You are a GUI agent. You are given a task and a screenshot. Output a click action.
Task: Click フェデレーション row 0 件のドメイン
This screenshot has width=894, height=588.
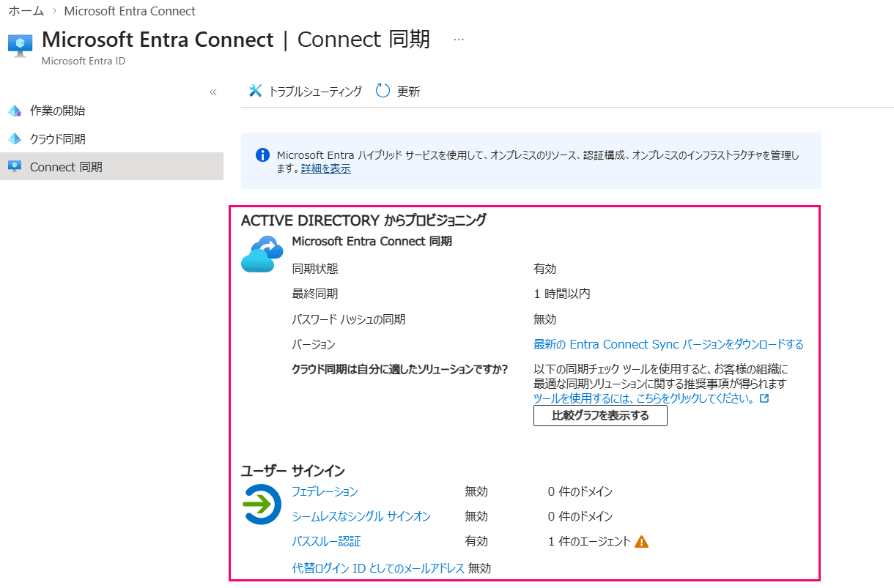coord(580,491)
